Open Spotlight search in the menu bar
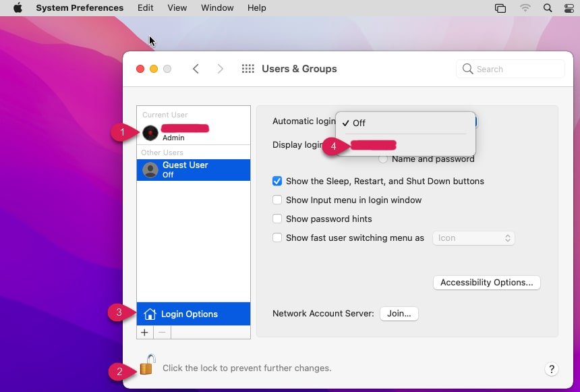The height and width of the screenshot is (392, 580). pos(548,8)
